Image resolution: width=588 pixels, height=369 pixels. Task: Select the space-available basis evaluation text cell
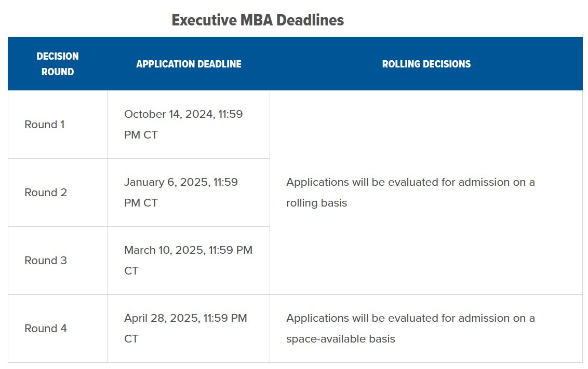410,329
